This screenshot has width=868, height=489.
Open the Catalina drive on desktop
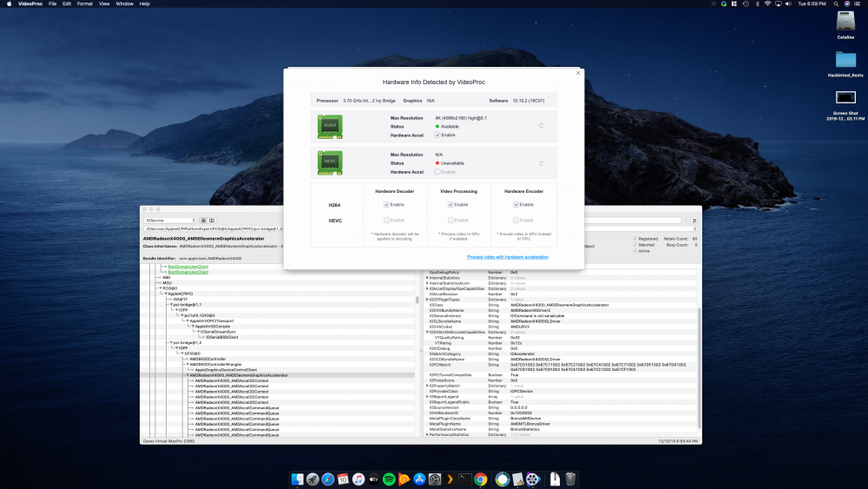[845, 23]
